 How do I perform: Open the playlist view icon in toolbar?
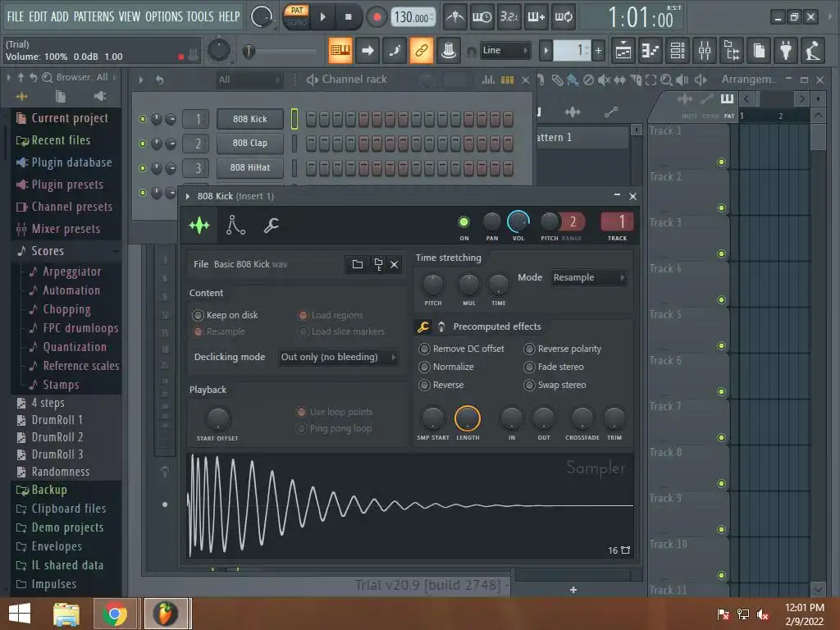(623, 51)
